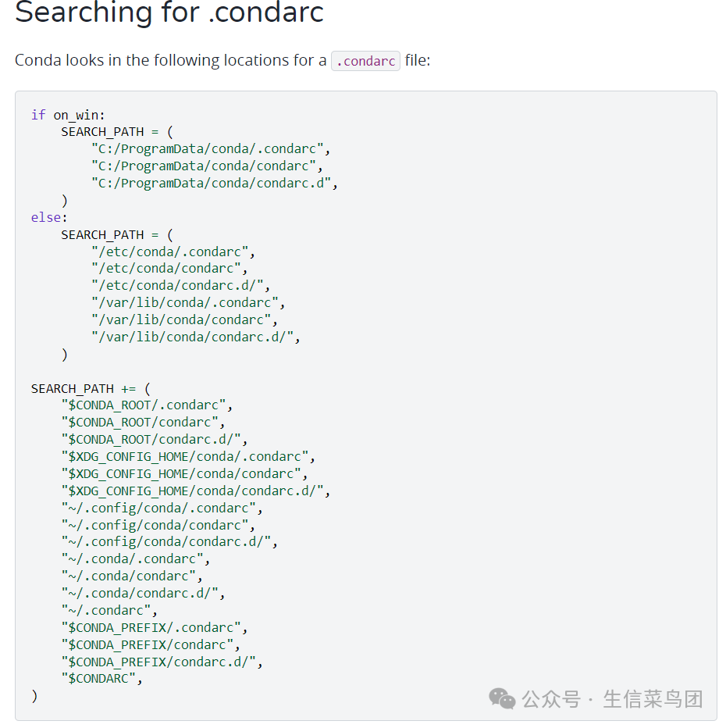726x728 pixels.
Task: Click the SEARCH_PATH += line
Action: [91, 389]
